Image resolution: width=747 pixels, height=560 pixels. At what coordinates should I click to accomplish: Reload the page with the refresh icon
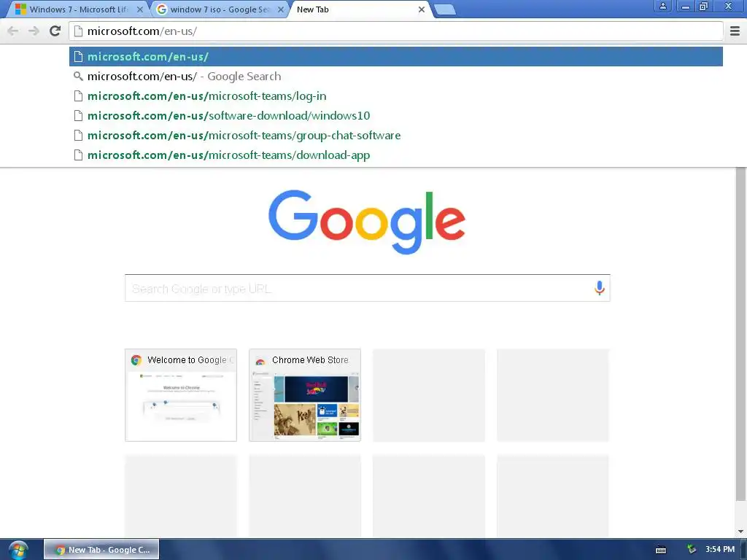click(x=55, y=31)
